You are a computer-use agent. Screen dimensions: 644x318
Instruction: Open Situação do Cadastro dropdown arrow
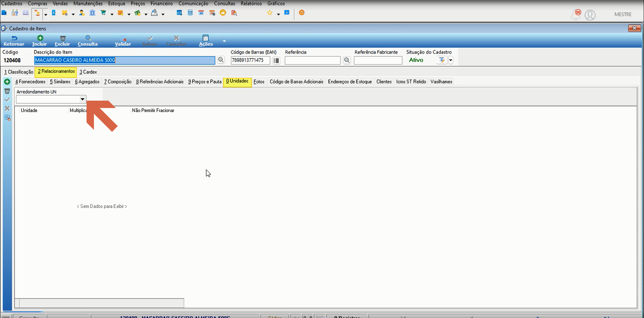coord(450,60)
